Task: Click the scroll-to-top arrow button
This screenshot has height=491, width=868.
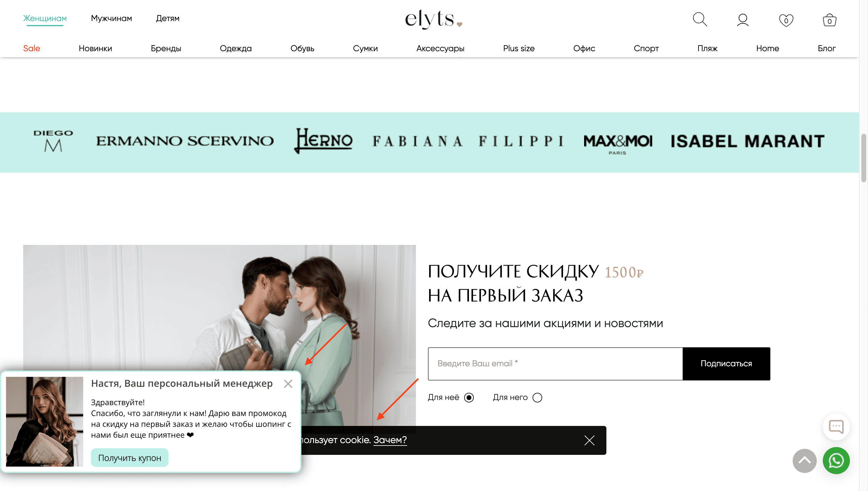Action: click(x=805, y=460)
